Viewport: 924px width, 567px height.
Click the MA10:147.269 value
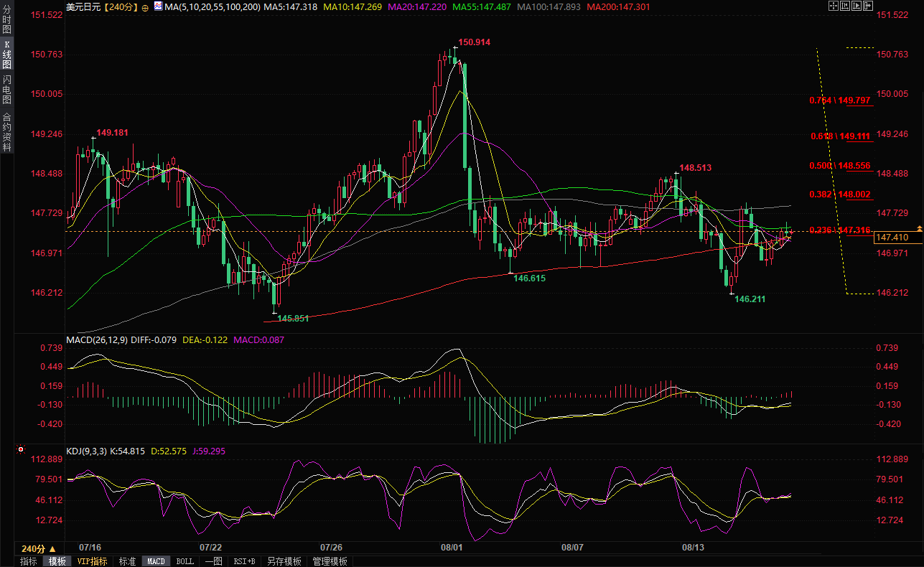(353, 7)
